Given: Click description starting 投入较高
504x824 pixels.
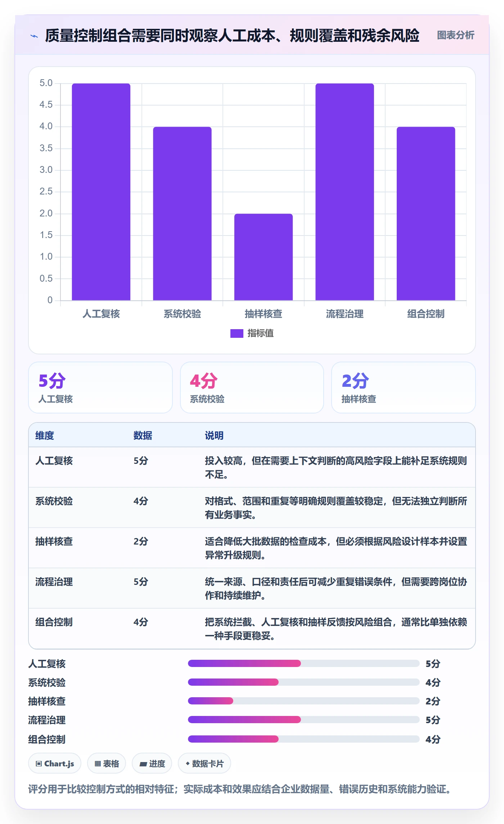Looking at the screenshot, I should 336,467.
